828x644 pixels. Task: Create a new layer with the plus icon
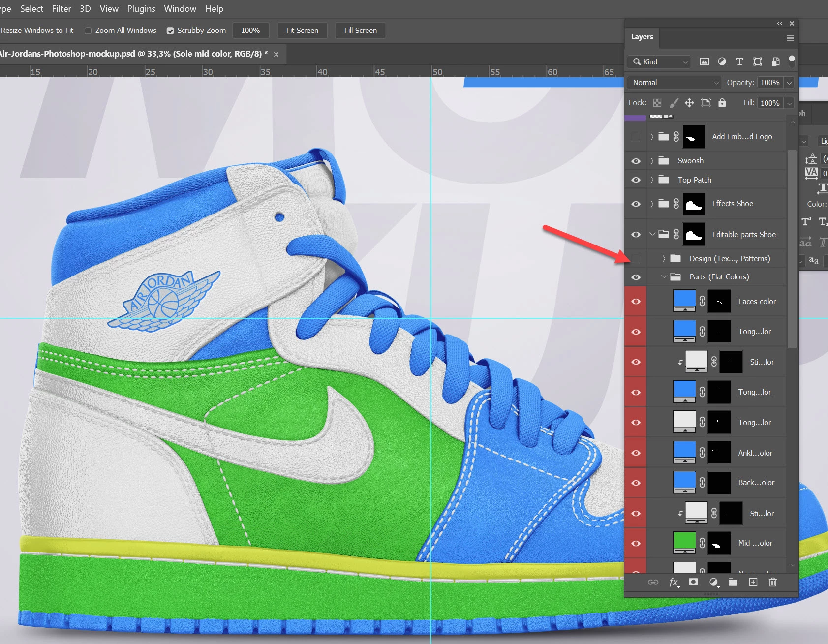[753, 583]
